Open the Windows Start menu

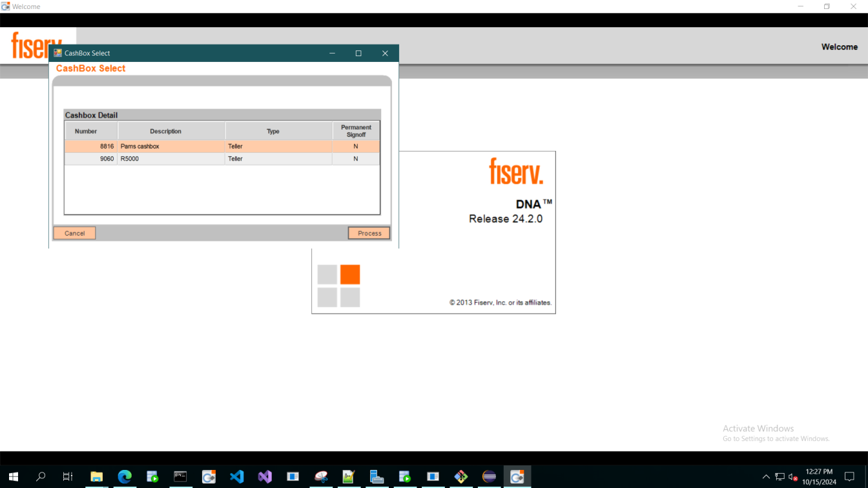(x=13, y=477)
